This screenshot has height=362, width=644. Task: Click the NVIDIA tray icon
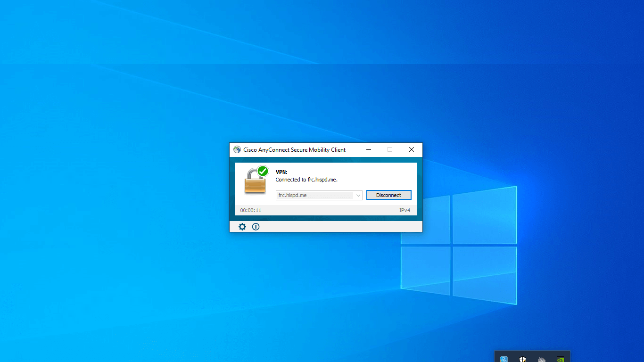[x=560, y=359]
